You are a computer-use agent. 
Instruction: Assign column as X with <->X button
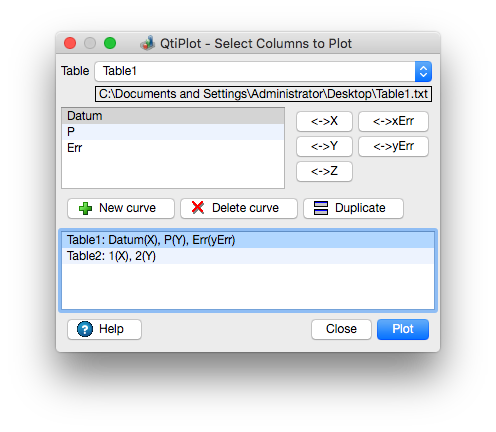point(324,121)
